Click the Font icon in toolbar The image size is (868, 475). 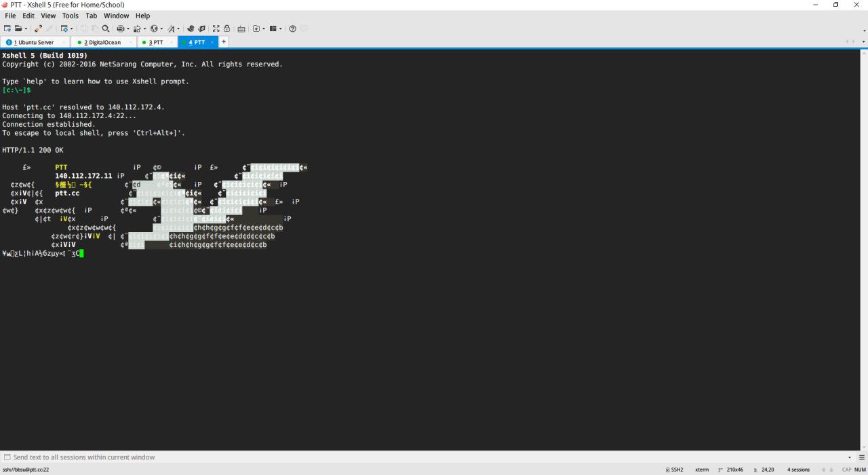(x=171, y=28)
